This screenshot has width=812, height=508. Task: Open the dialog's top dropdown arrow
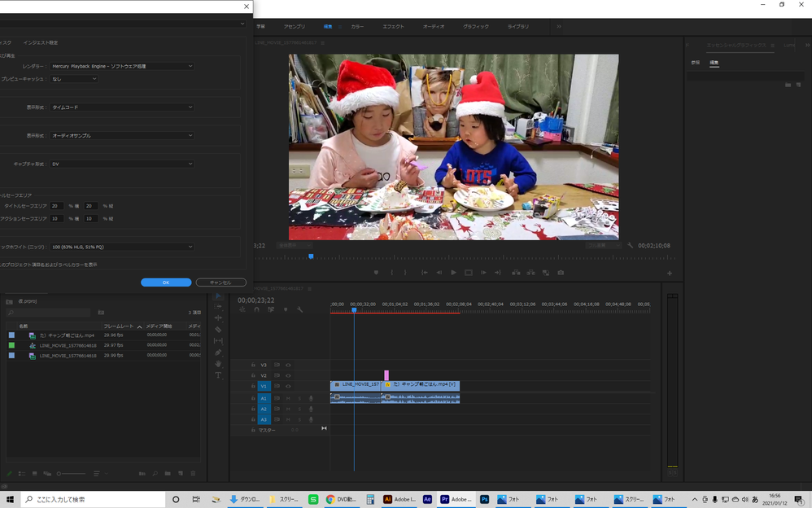click(242, 24)
